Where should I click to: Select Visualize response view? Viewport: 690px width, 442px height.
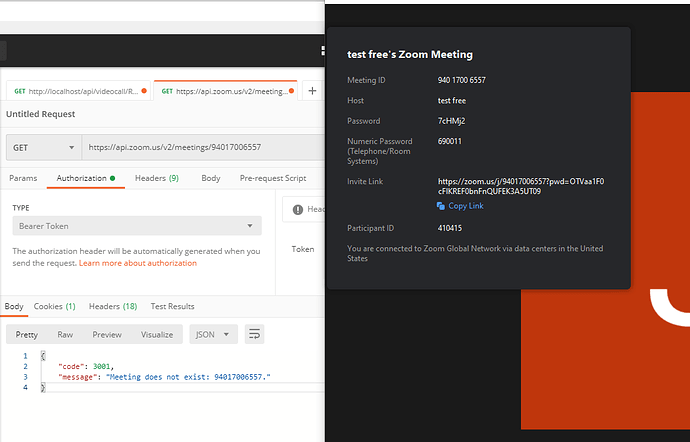click(x=157, y=335)
